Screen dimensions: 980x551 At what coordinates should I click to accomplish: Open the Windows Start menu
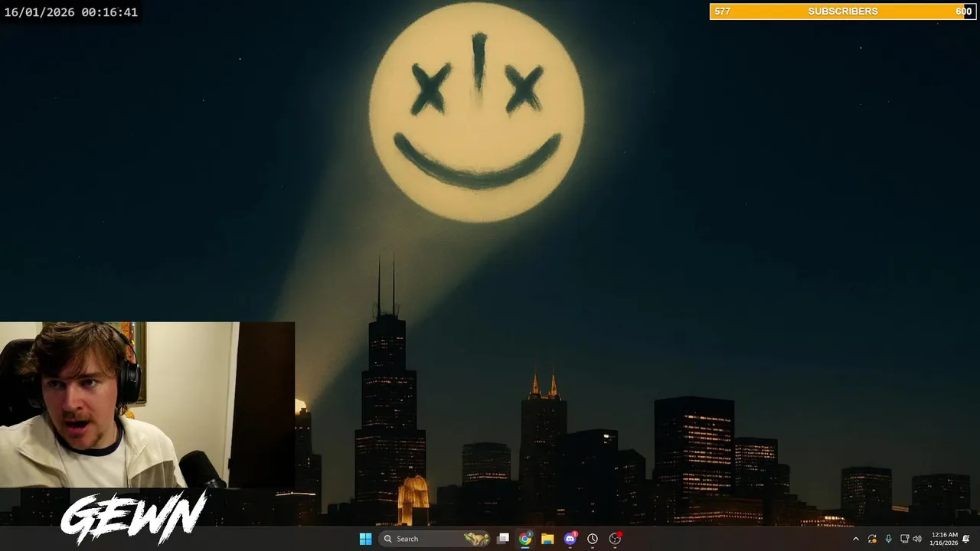[365, 539]
